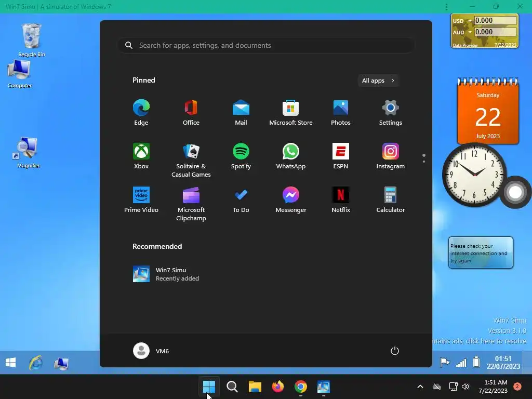Select the Computer desktop icon

tap(20, 74)
